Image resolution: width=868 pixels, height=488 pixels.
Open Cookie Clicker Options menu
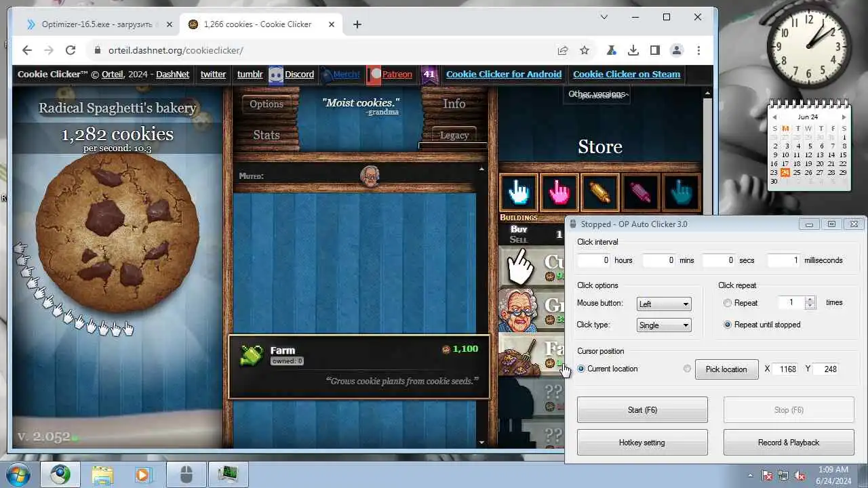[x=267, y=104]
